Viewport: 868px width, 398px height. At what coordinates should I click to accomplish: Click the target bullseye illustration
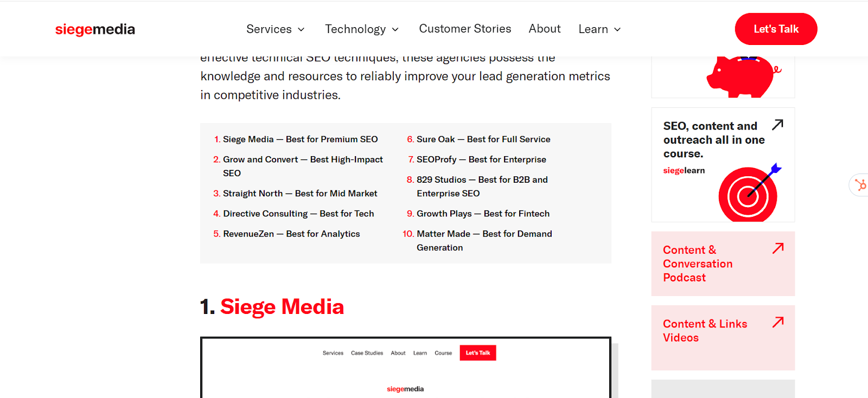tap(749, 192)
